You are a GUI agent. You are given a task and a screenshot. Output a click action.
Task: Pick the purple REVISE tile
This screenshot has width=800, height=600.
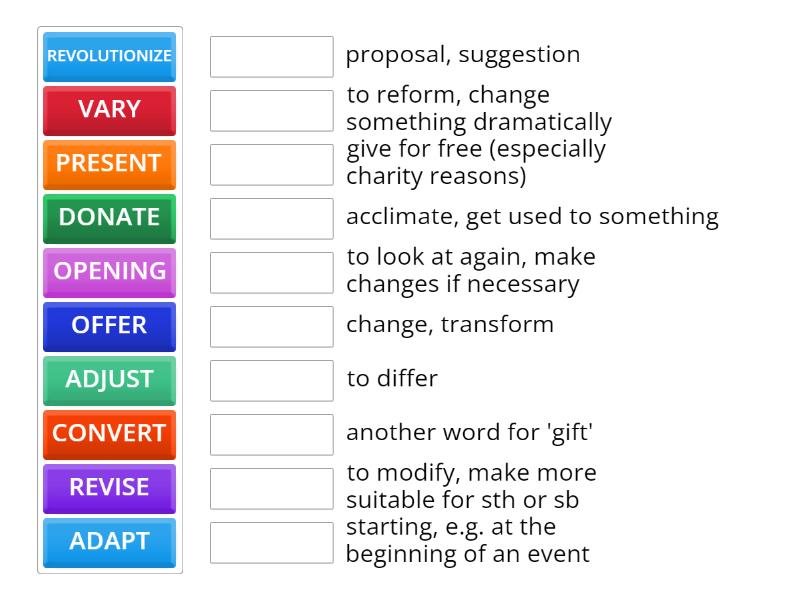(109, 488)
